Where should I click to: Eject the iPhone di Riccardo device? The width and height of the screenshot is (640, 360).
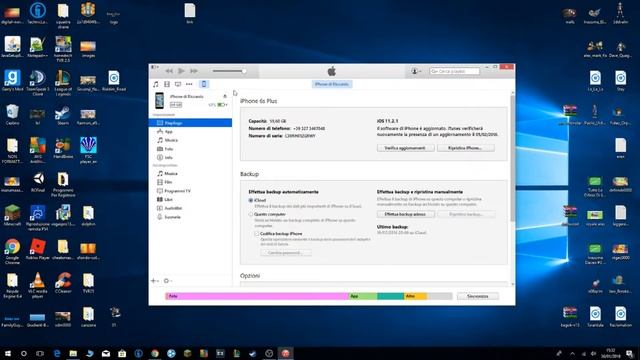click(x=225, y=96)
